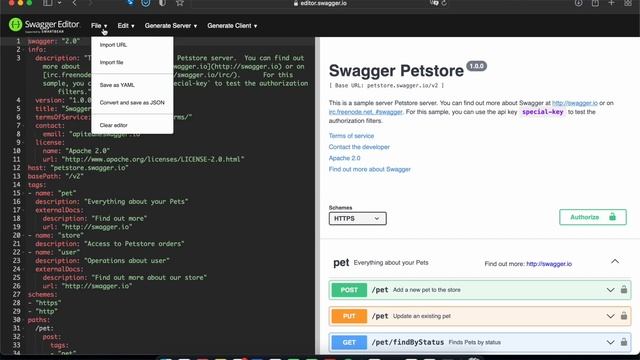Open the Apache 2.0 license link

point(344,158)
